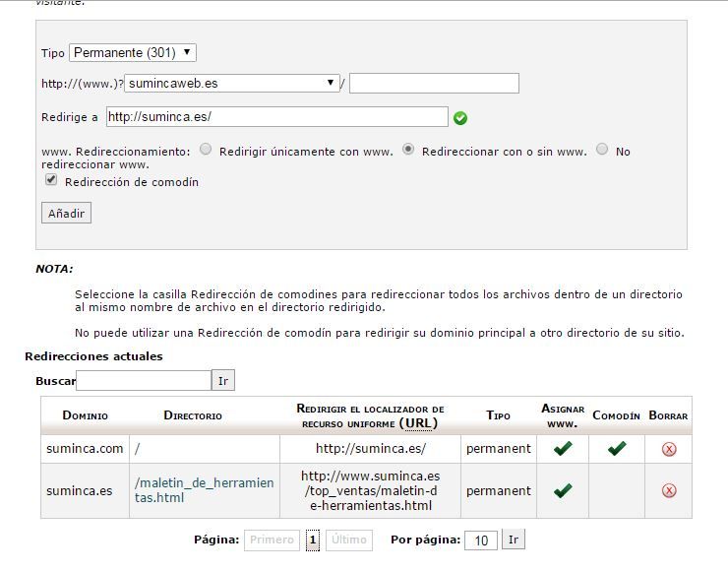Select No redireccionar www. option
Screen dimensions: 728x572
pyautogui.click(x=602, y=150)
